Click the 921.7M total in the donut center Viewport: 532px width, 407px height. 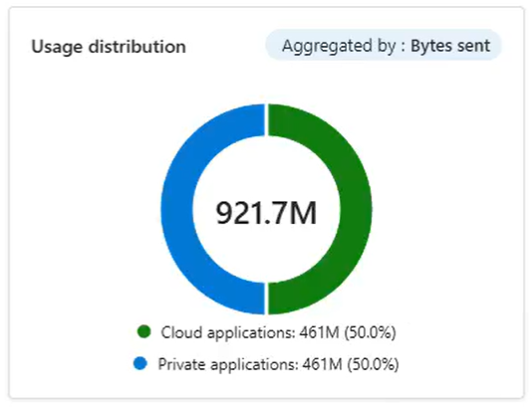pos(266,213)
